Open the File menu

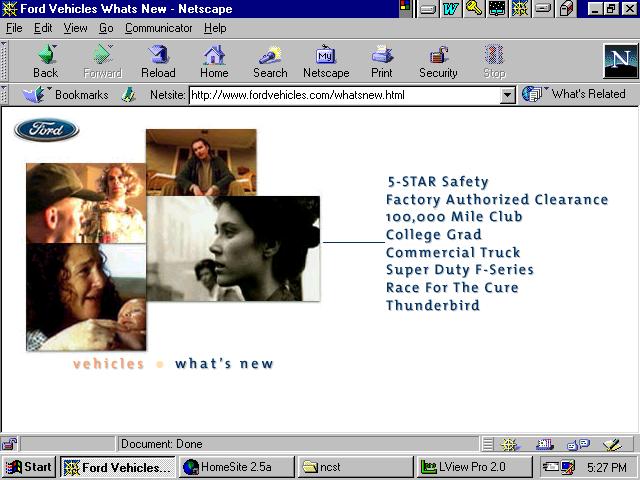point(14,28)
